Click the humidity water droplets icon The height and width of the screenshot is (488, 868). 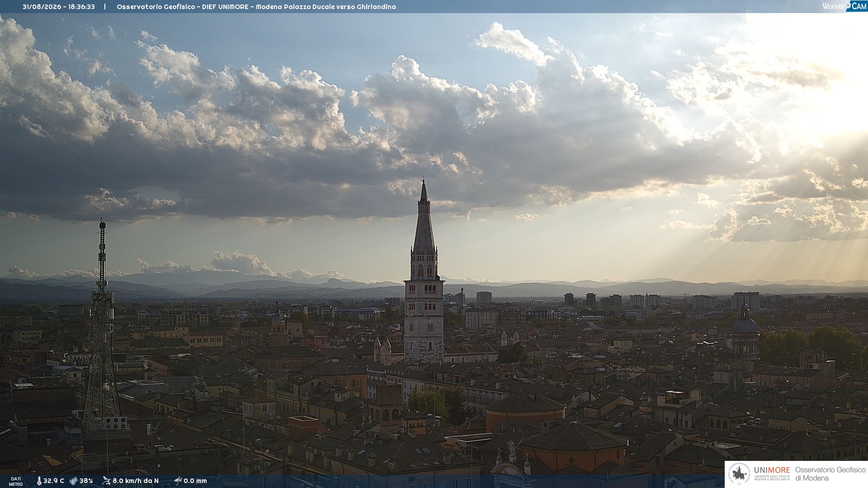(x=73, y=481)
